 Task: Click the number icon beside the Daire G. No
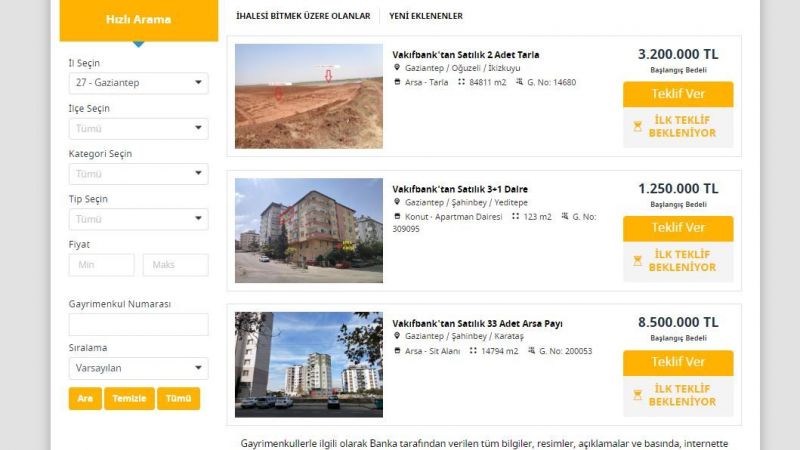[565, 216]
